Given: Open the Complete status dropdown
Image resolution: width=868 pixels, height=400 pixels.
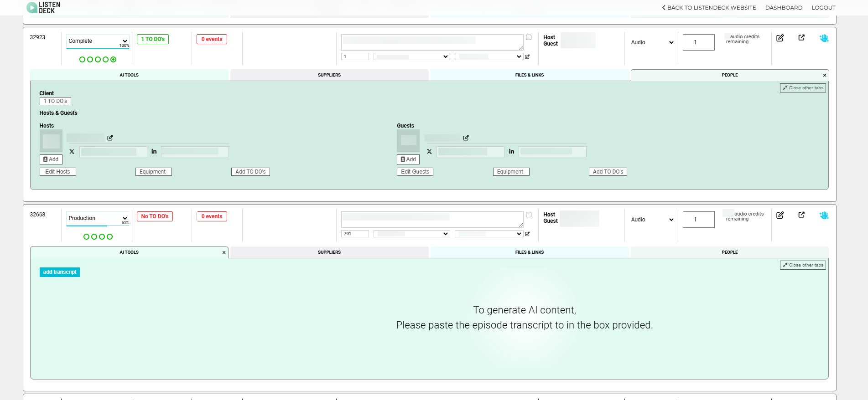Looking at the screenshot, I should [x=98, y=41].
